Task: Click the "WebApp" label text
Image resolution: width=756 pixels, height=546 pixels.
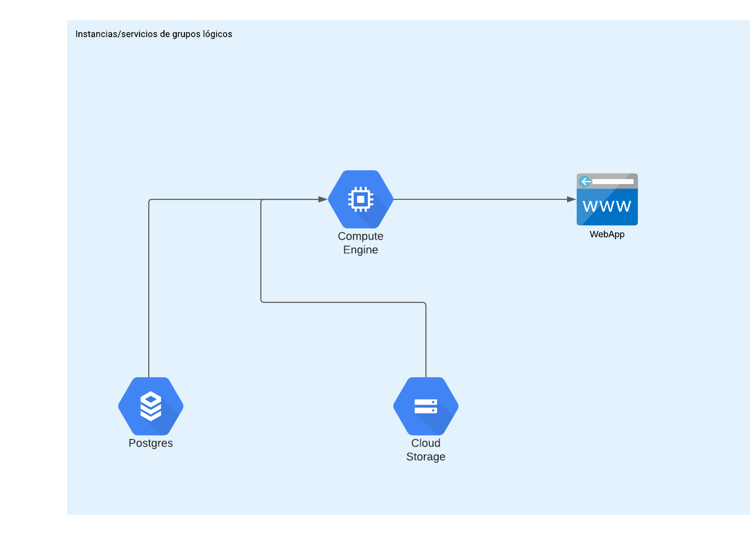Action: click(607, 235)
